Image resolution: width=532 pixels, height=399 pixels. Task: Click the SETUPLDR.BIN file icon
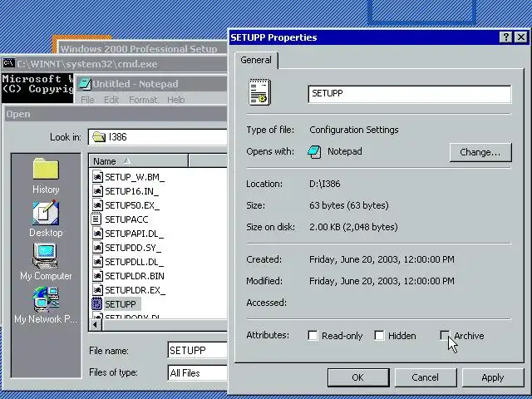pyautogui.click(x=97, y=276)
